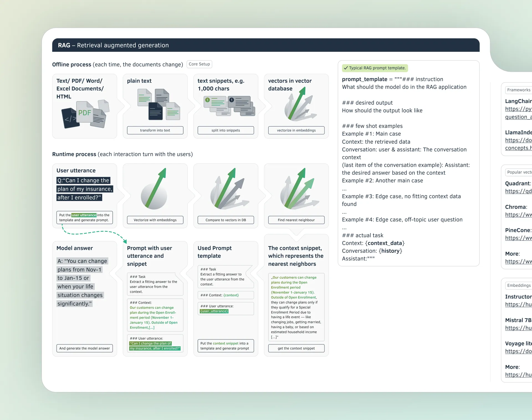Open the Chroma URL link
Image resolution: width=532 pixels, height=420 pixels.
click(x=518, y=215)
